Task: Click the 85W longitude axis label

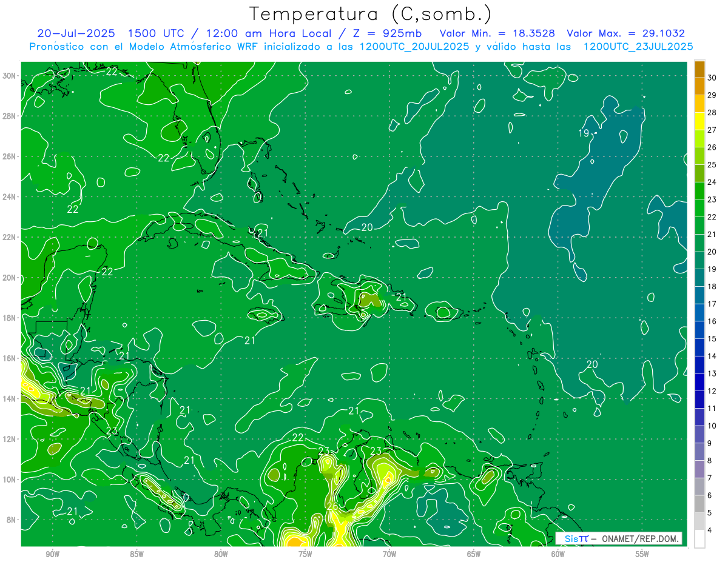Action: point(136,554)
